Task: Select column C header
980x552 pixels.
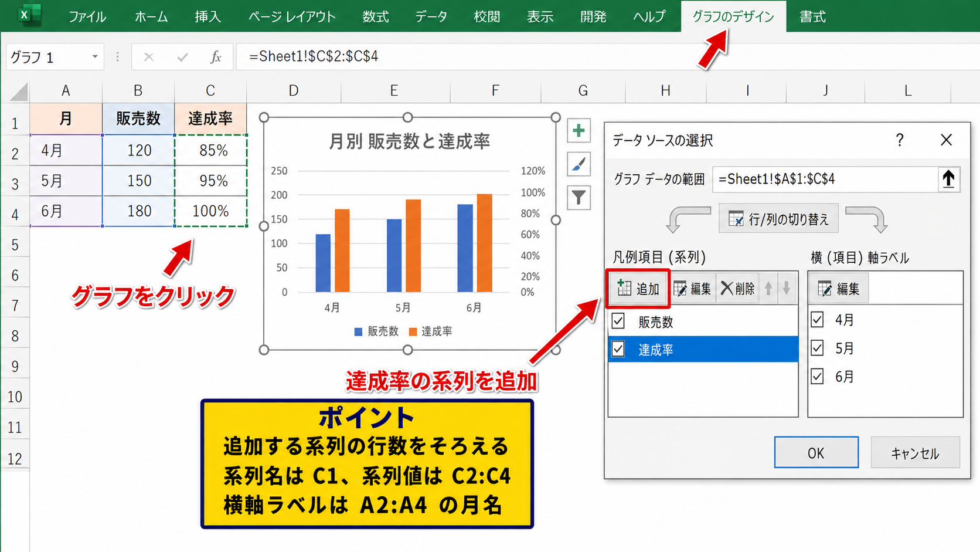Action: (210, 91)
